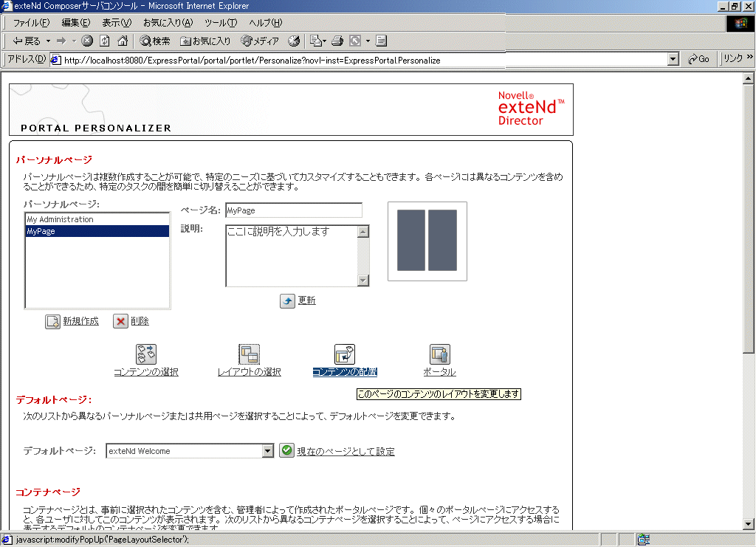Screen dimensions: 756x547
Task: Click the ポータル icon
Action: point(440,354)
